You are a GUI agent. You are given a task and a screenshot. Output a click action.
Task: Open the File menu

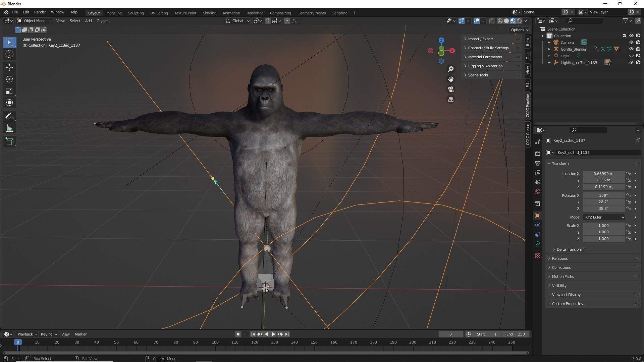pos(15,12)
